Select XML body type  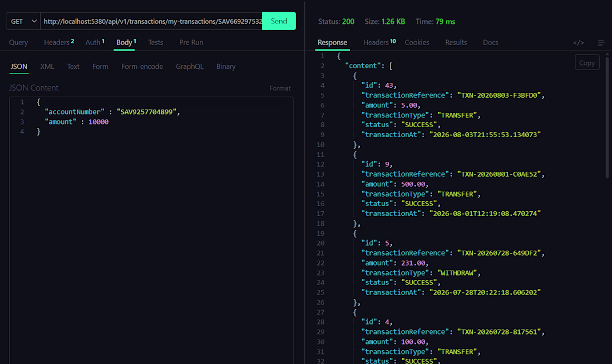coord(47,66)
